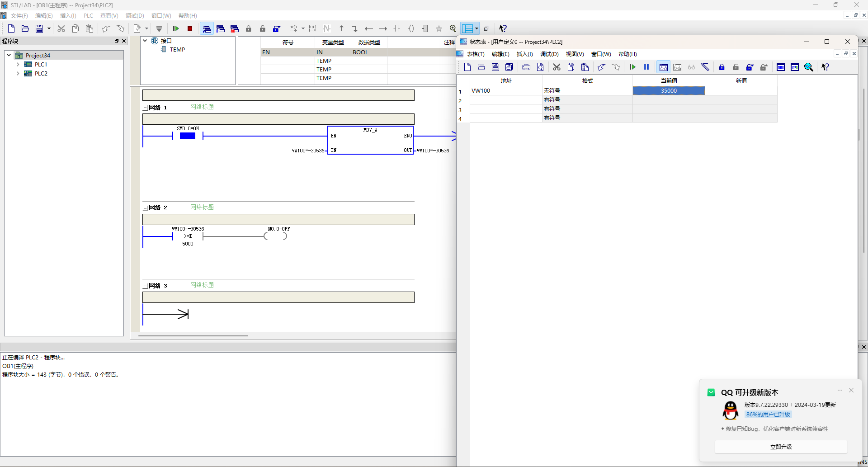The height and width of the screenshot is (467, 868).
Task: Select current value cell 35000
Action: 669,91
